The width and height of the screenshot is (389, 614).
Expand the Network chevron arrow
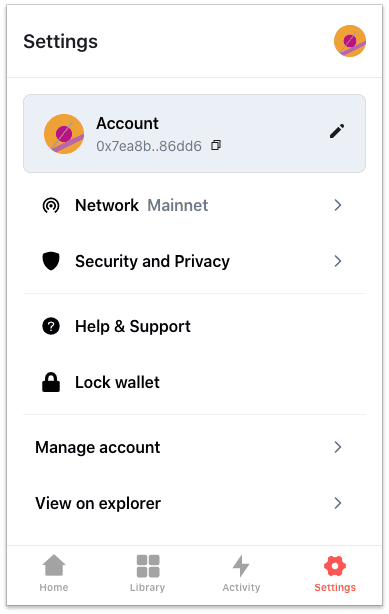[338, 205]
